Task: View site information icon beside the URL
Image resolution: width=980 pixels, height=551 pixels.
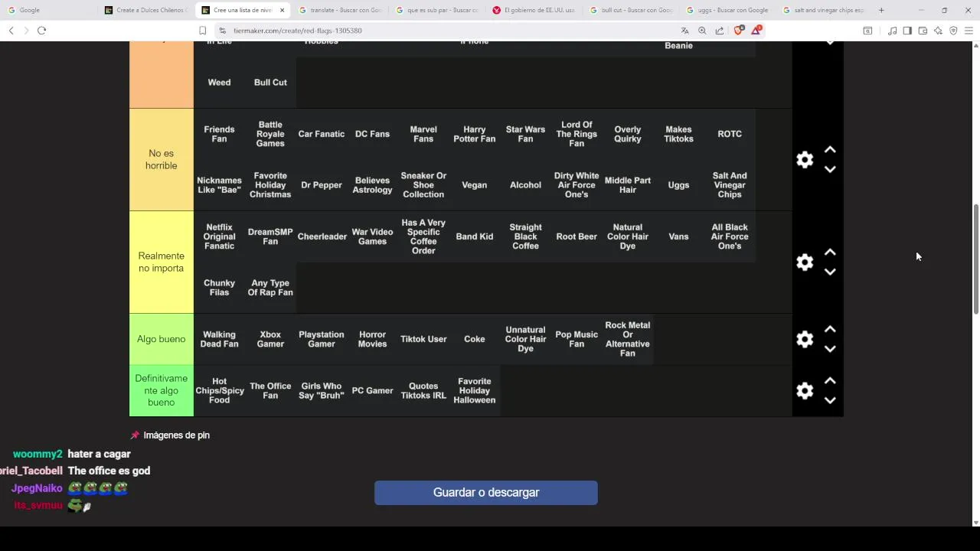Action: pyautogui.click(x=222, y=31)
